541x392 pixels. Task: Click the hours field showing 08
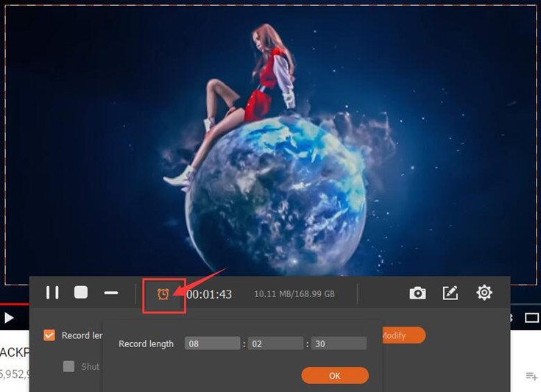coord(212,343)
